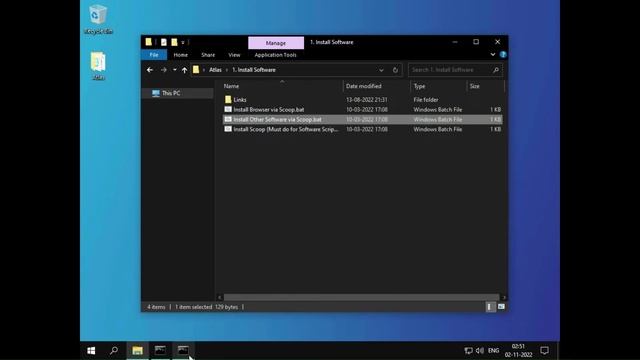Click the ENG language indicator
The image size is (640, 360).
(493, 351)
